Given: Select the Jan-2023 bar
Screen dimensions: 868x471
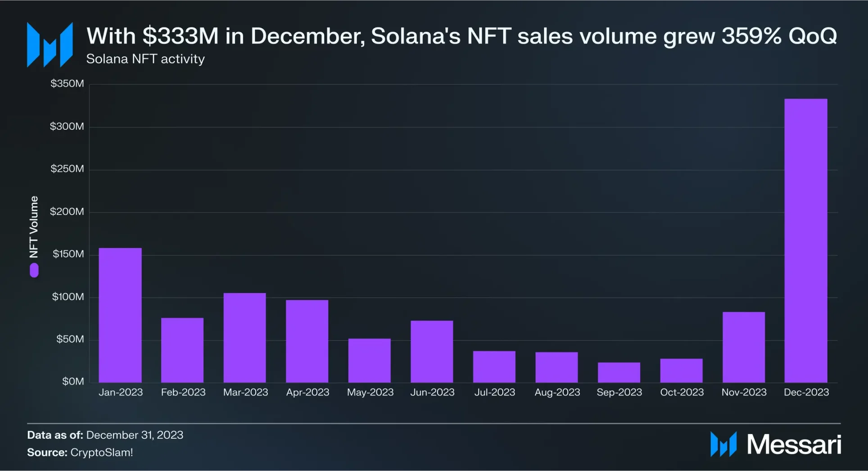Looking at the screenshot, I should pyautogui.click(x=120, y=315).
